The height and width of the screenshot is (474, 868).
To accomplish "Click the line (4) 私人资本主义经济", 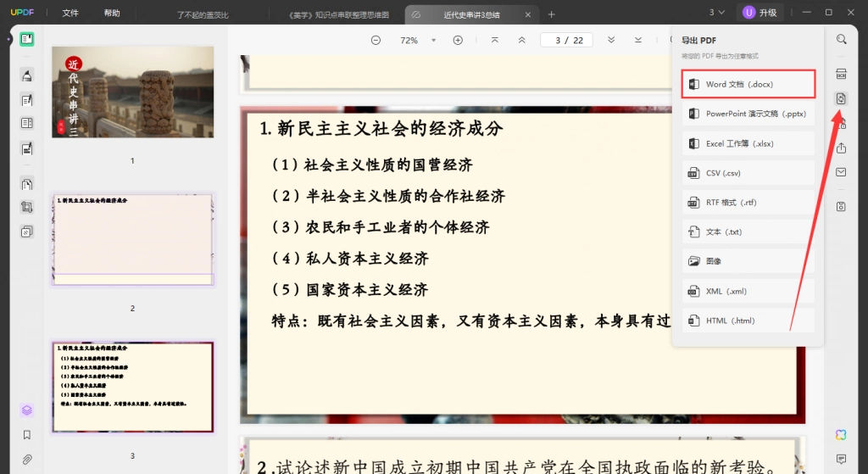I will (x=349, y=258).
